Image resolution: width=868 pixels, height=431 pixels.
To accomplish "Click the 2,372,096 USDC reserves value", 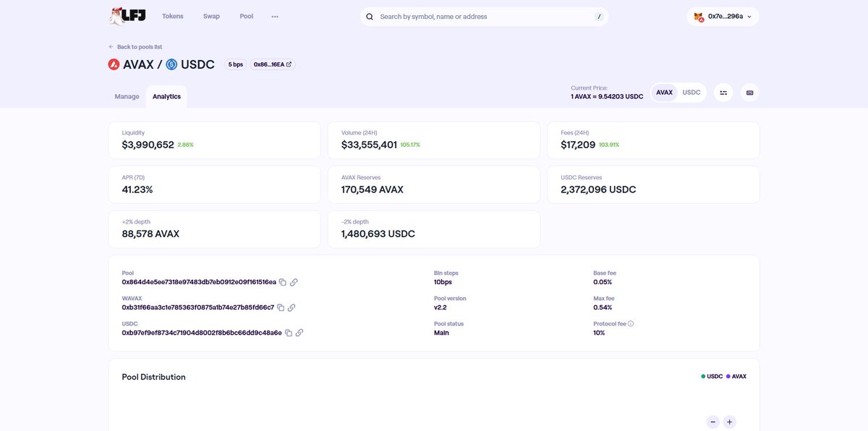I will 598,190.
